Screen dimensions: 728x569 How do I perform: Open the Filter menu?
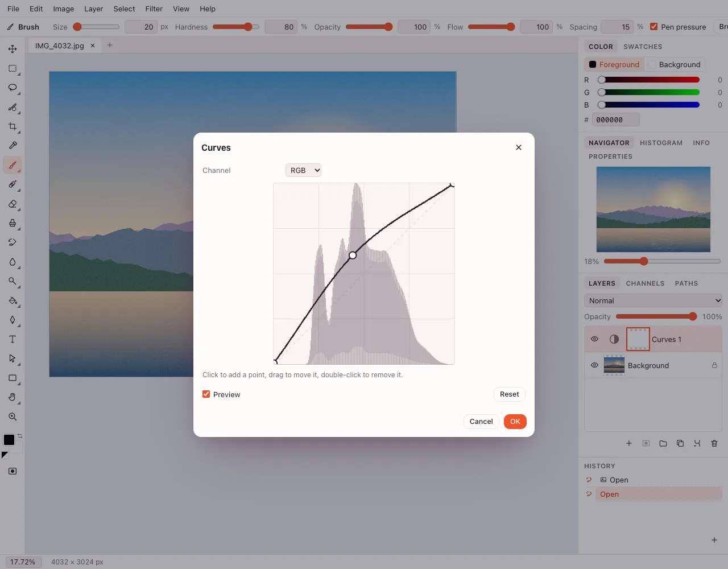[x=154, y=9]
